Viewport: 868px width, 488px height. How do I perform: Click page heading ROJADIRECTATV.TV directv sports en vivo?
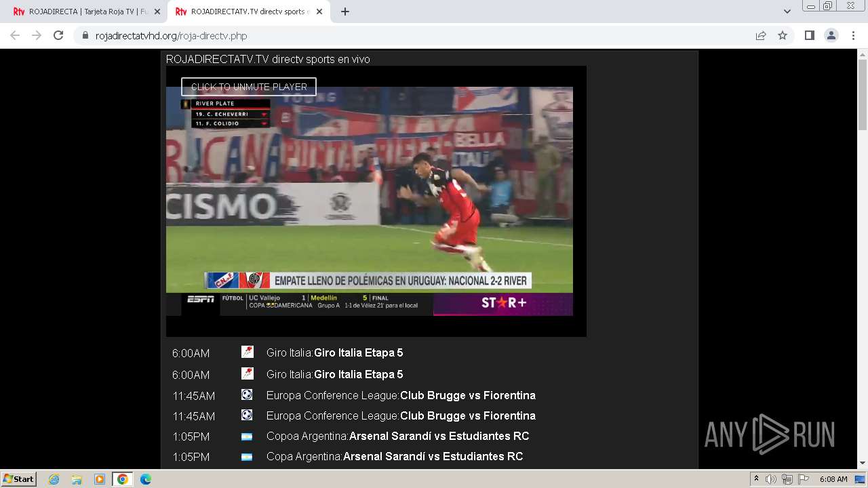pos(268,60)
